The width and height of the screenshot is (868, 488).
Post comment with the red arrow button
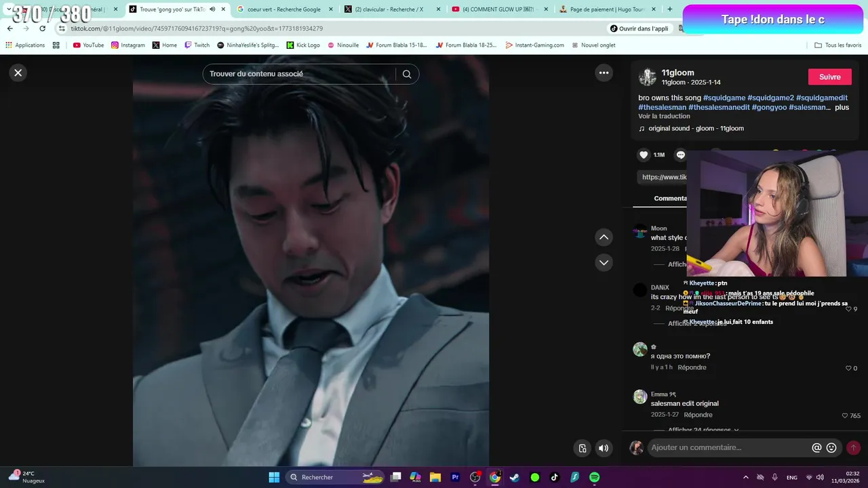pos(853,447)
